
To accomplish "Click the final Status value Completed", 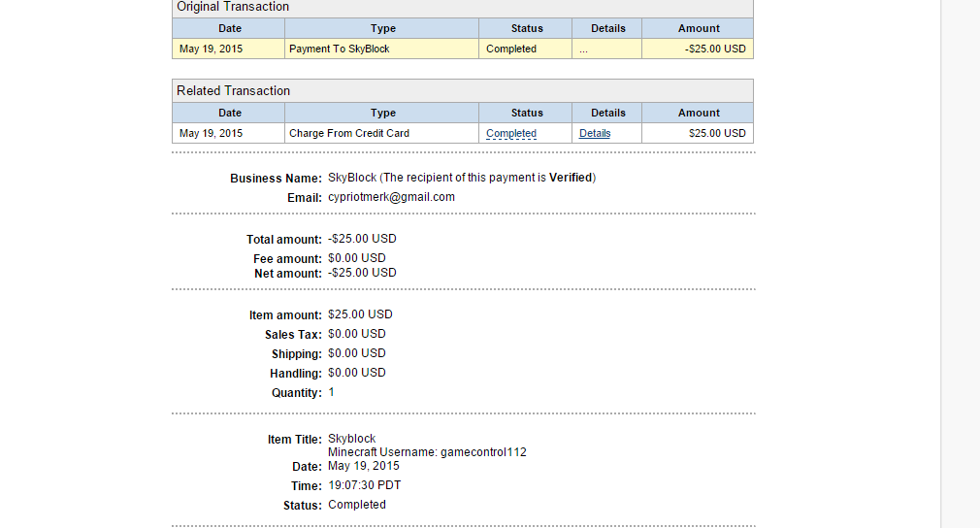I will point(356,505).
